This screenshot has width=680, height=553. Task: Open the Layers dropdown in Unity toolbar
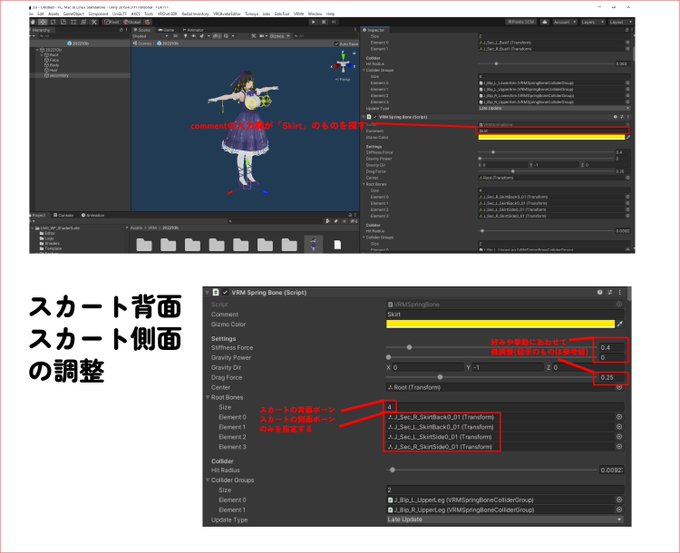[593, 22]
